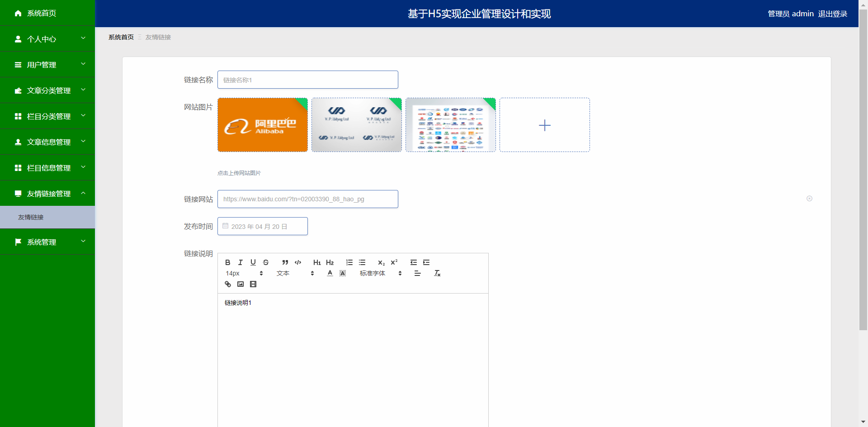Clear text formatting
The width and height of the screenshot is (868, 427).
click(437, 273)
